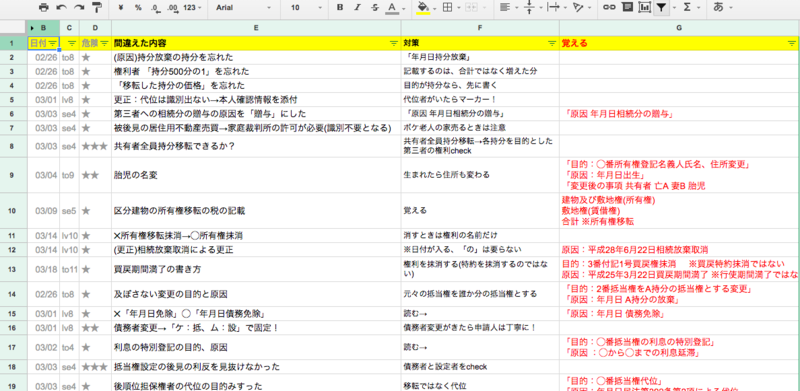Viewport: 800px width, 391px height.
Task: Open filter menu in column C header cell
Action: click(72, 44)
